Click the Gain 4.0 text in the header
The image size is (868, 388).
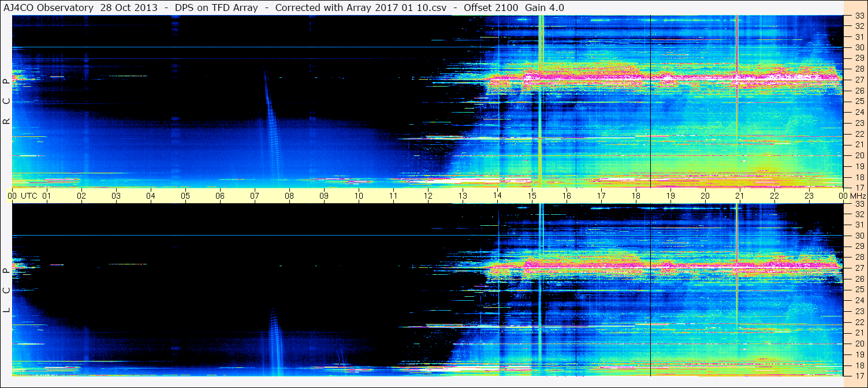pos(544,8)
